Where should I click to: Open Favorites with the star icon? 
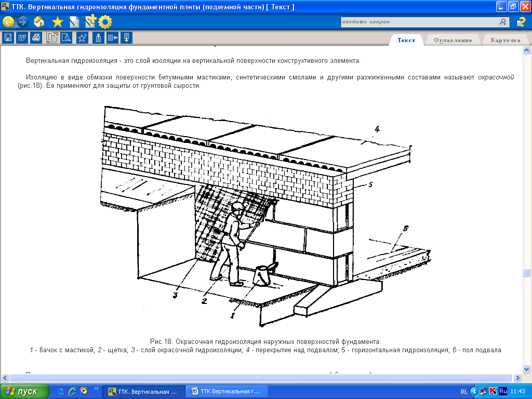[x=57, y=22]
